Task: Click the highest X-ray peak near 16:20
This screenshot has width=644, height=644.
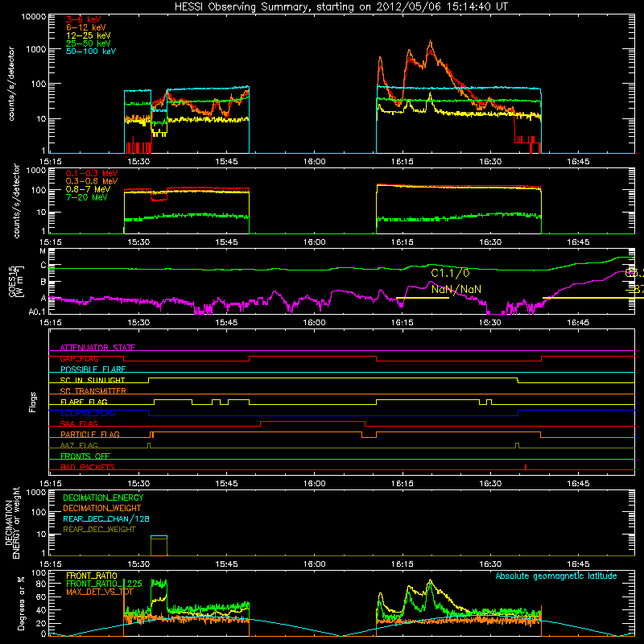Action: (x=430, y=42)
